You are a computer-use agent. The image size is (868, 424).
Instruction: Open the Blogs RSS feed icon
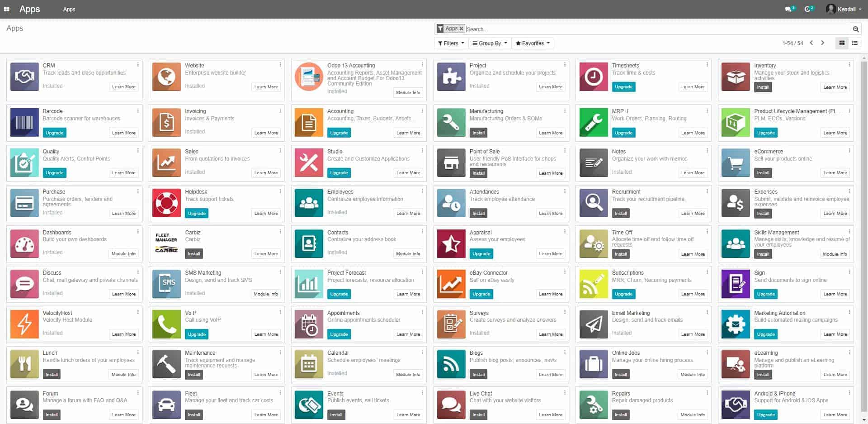451,364
